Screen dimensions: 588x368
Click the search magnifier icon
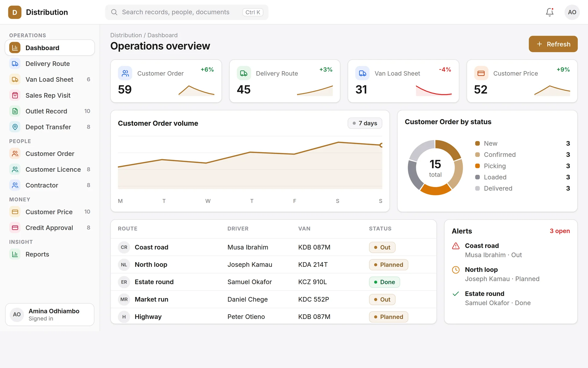[x=114, y=12]
